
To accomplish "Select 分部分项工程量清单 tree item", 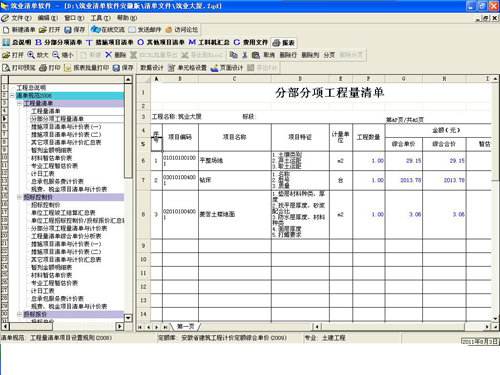I will point(57,119).
